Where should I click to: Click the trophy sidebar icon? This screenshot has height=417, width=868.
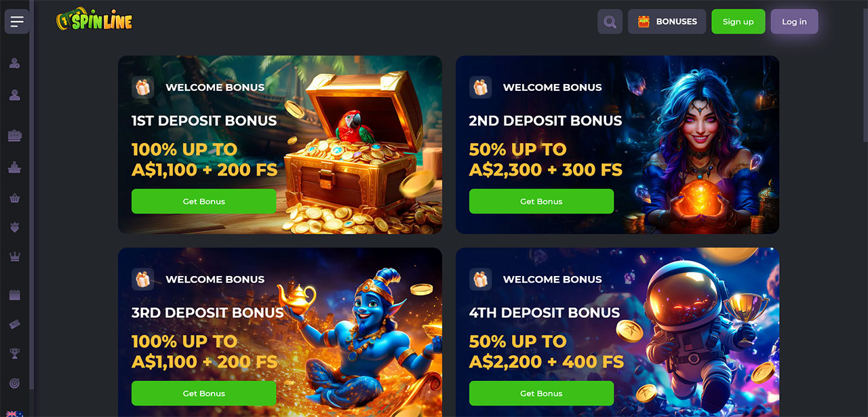(x=14, y=353)
